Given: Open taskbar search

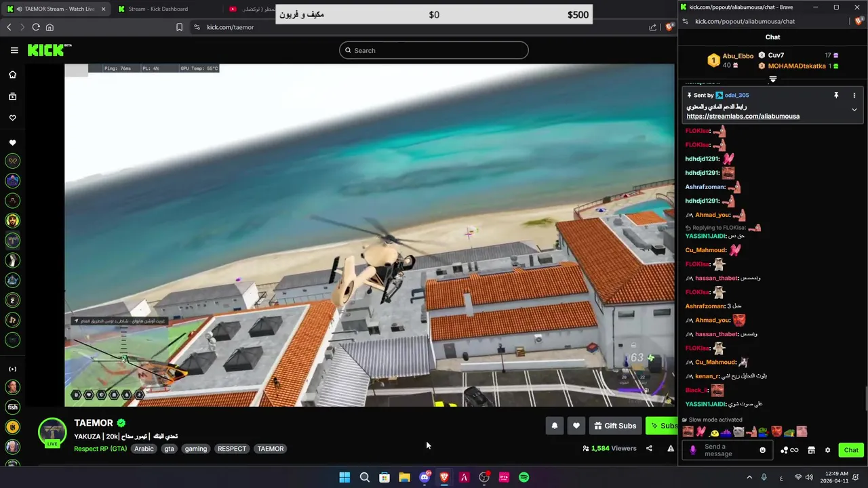Looking at the screenshot, I should (364, 477).
